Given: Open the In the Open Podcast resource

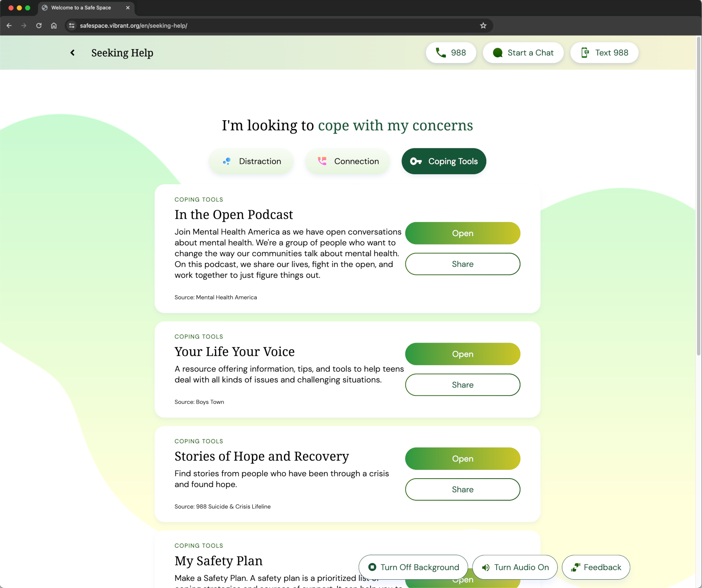Looking at the screenshot, I should pyautogui.click(x=462, y=233).
